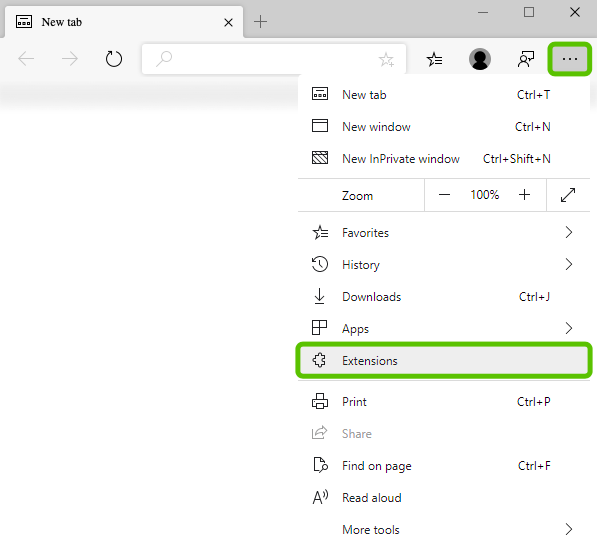This screenshot has width=598, height=541.
Task: Expand the Favorites submenu
Action: pyautogui.click(x=444, y=233)
